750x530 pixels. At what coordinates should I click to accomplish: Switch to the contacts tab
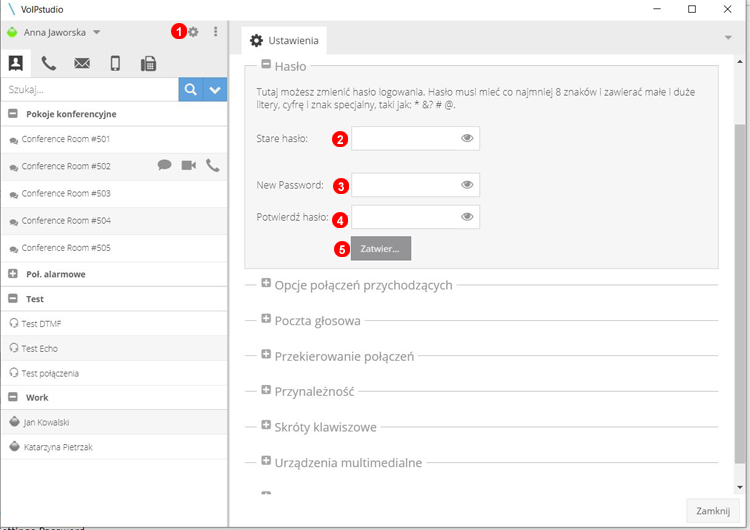click(15, 64)
